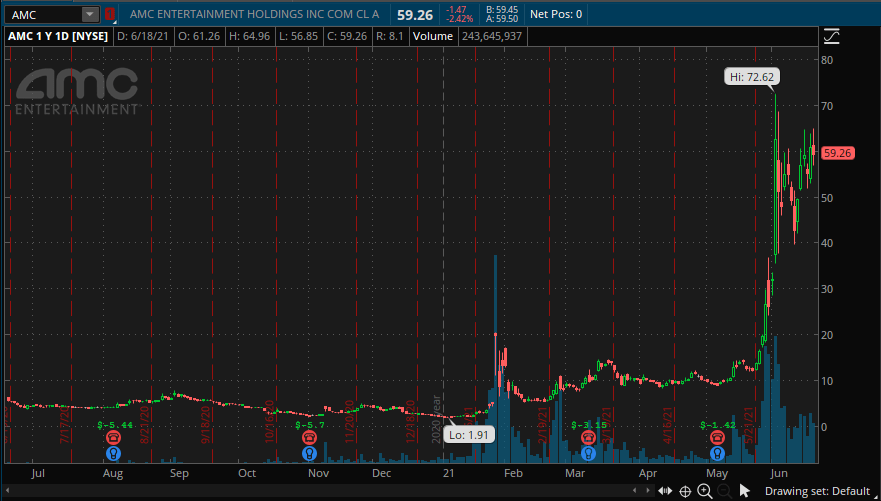Open the symbol selector dropdown arrow
This screenshot has width=881, height=501.
[90, 15]
